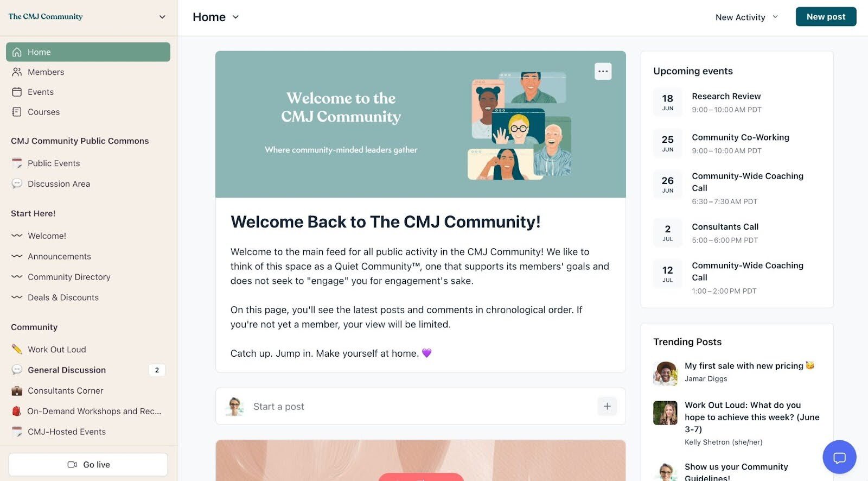Expand the Home title dropdown
The height and width of the screenshot is (481, 868).
click(235, 17)
